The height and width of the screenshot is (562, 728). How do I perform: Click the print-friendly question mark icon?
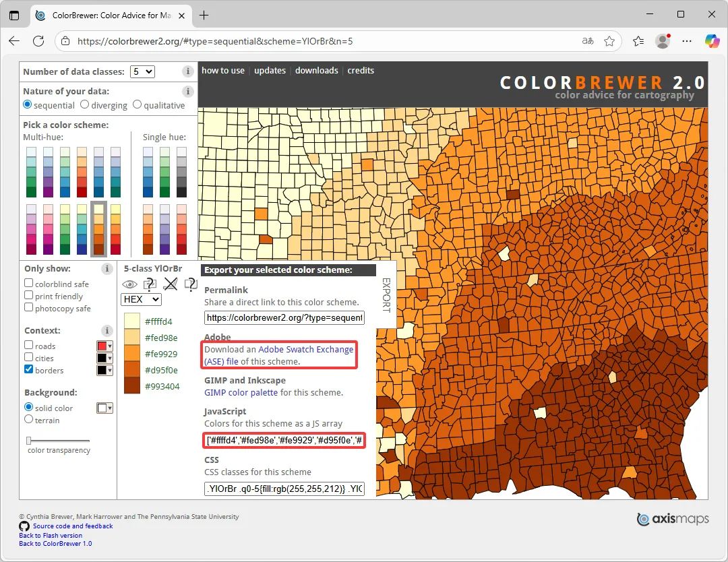[x=150, y=284]
